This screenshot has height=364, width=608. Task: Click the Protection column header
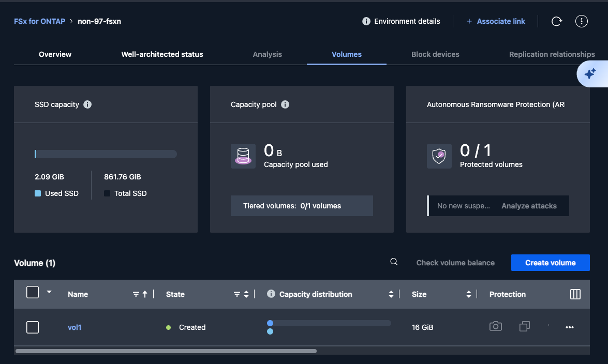[507, 294]
